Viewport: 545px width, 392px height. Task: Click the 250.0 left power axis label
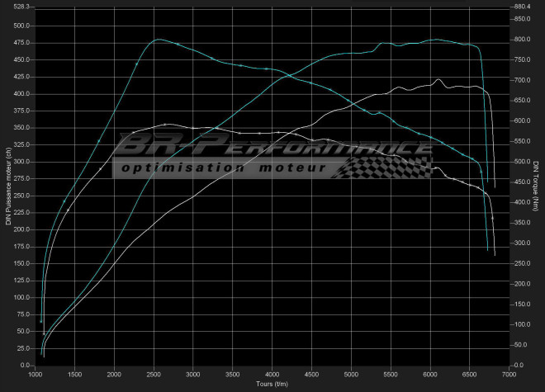click(19, 196)
